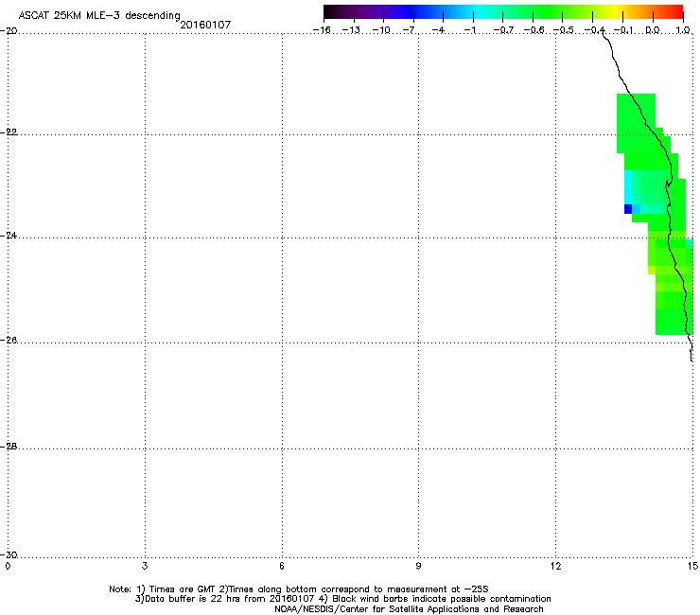The width and height of the screenshot is (700, 615).
Task: Click the yellow-green data cell near -24.5 latitude
Action: pyautogui.click(x=652, y=271)
